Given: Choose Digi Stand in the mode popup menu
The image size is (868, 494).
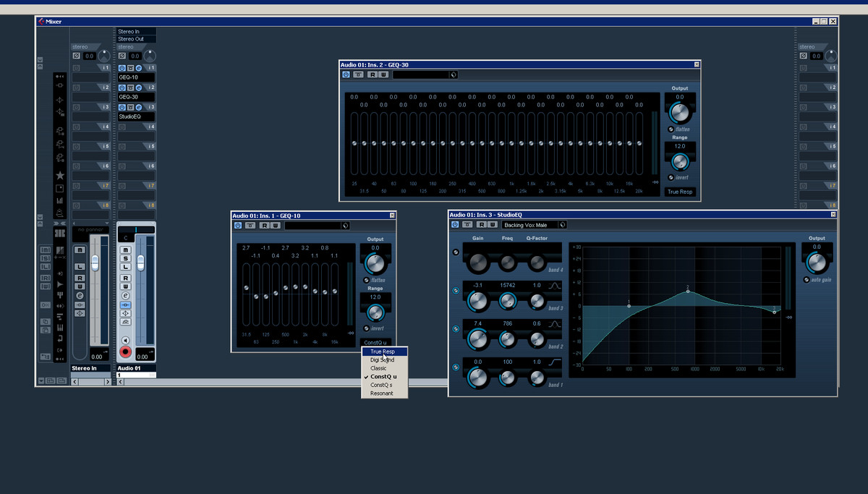Looking at the screenshot, I should click(385, 359).
